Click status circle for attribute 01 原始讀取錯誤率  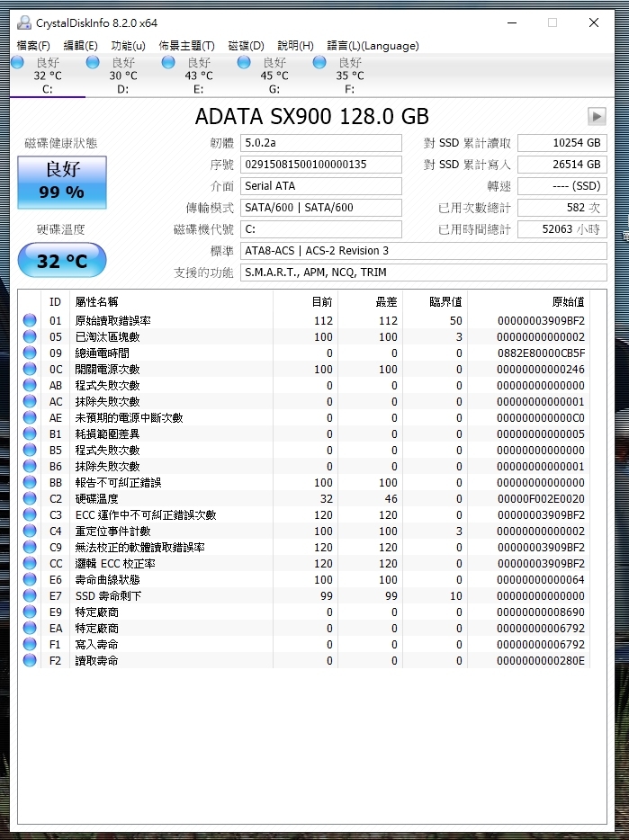(x=30, y=320)
